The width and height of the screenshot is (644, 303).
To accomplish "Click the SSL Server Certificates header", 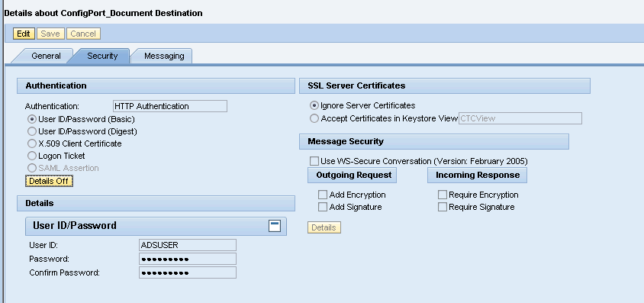I will click(445, 85).
